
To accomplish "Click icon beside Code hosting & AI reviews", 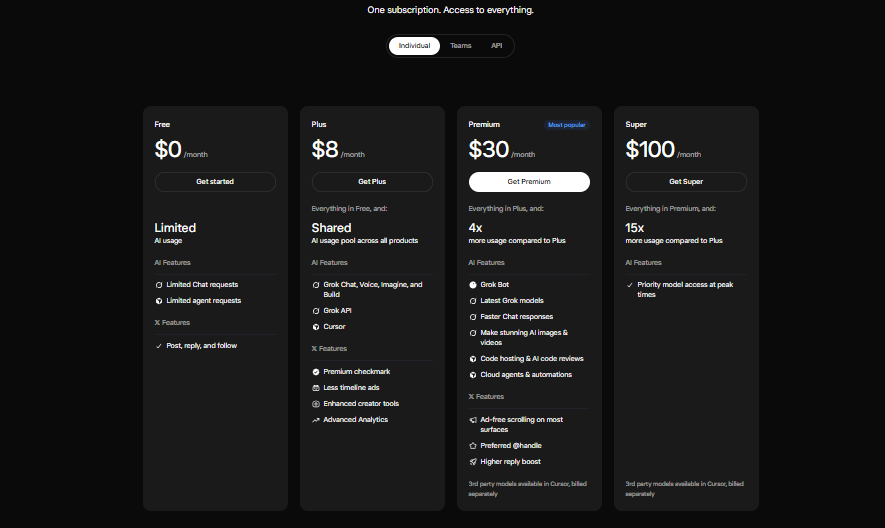I will (472, 359).
